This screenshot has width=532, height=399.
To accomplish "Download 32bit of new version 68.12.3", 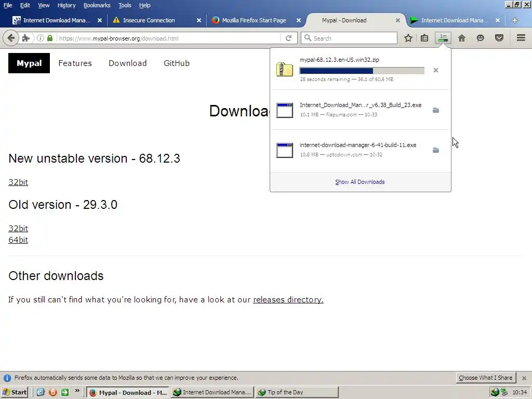I will click(18, 182).
